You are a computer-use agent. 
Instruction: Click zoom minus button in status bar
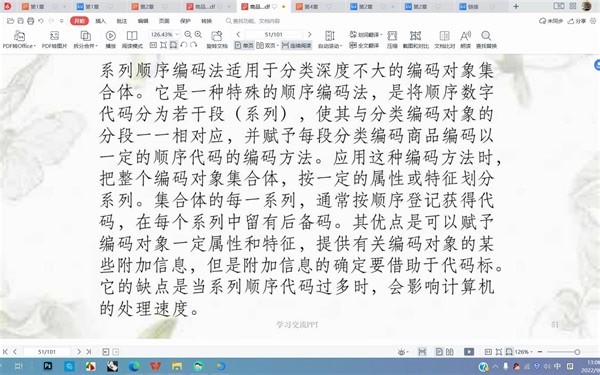point(540,352)
